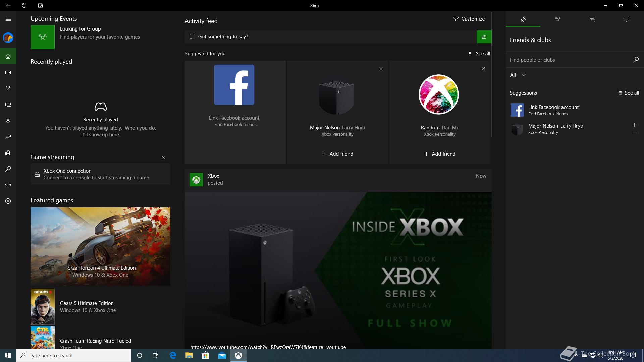Viewport: 644px width, 362px height.
Task: Dismiss Random Dan Mc suggestion card
Action: (483, 69)
